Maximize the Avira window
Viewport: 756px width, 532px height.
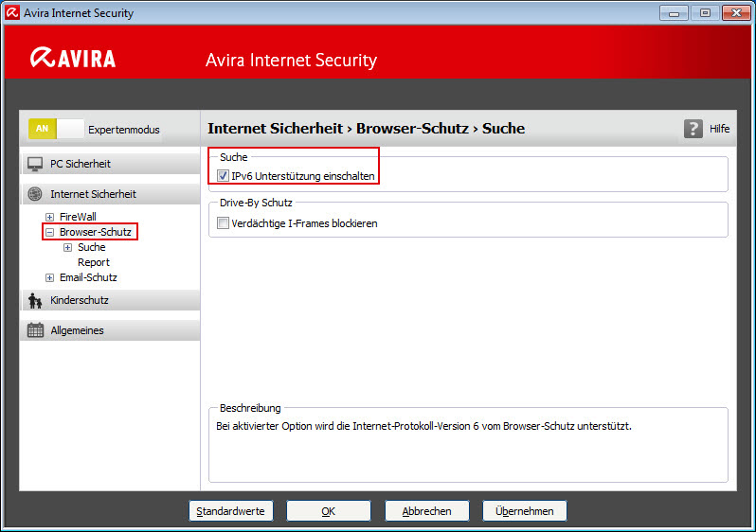tap(705, 13)
